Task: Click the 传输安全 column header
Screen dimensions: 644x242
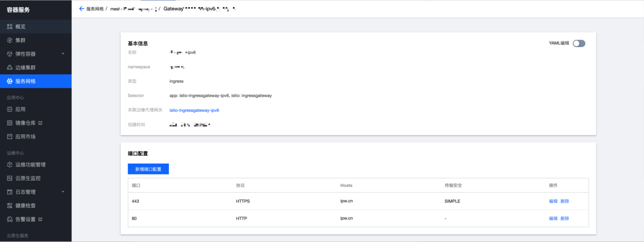Action: pyautogui.click(x=453, y=186)
